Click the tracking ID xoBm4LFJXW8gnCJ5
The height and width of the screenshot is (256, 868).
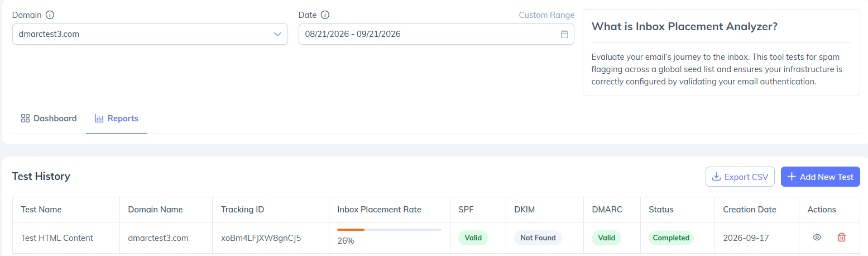pyautogui.click(x=261, y=238)
